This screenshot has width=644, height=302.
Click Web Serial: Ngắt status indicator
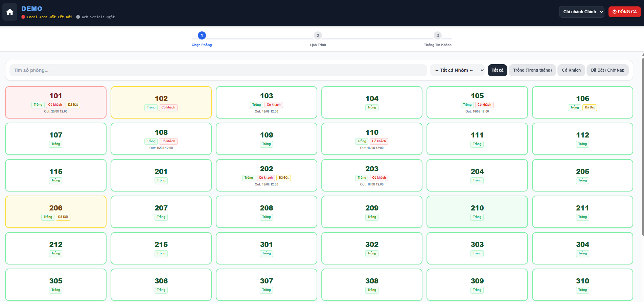coord(95,17)
